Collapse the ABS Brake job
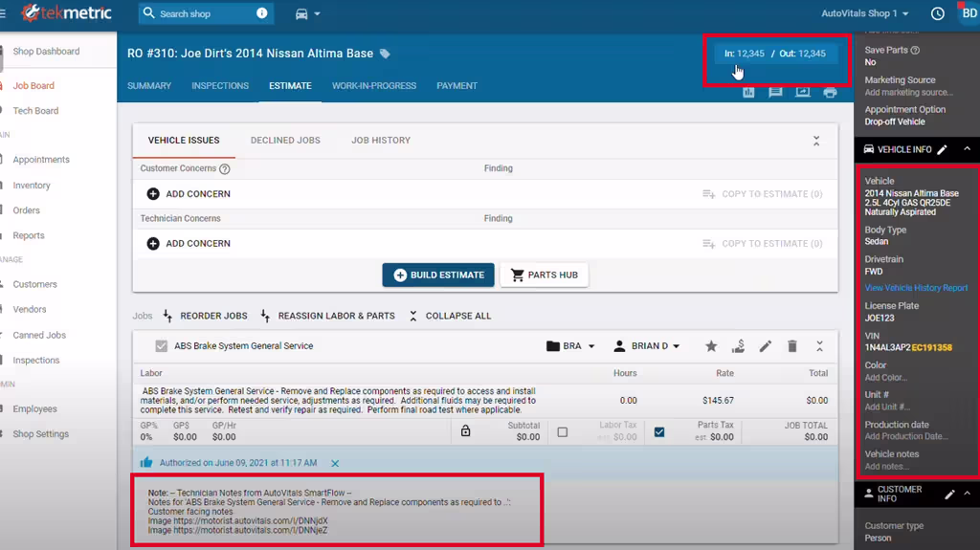Screen dimensions: 980x550 pos(819,346)
